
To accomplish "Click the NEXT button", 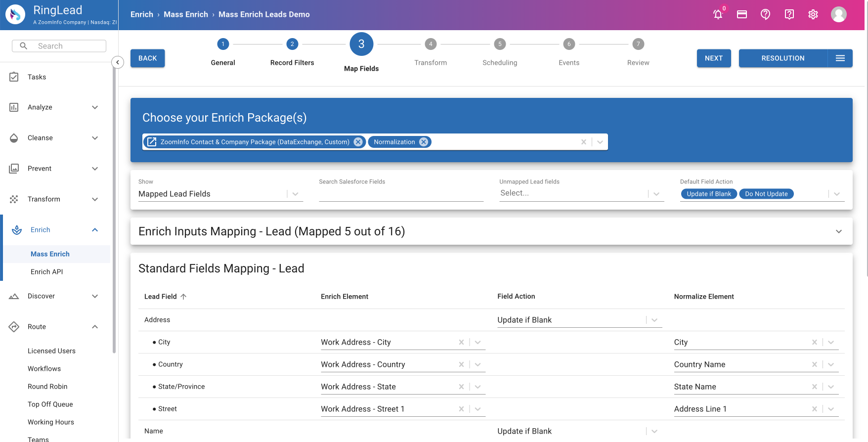I will click(x=714, y=58).
